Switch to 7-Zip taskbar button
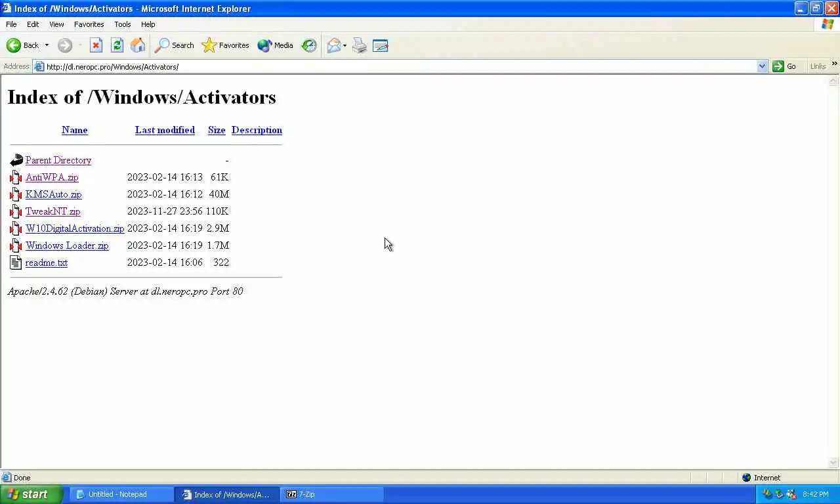The height and width of the screenshot is (504, 840). tap(332, 494)
